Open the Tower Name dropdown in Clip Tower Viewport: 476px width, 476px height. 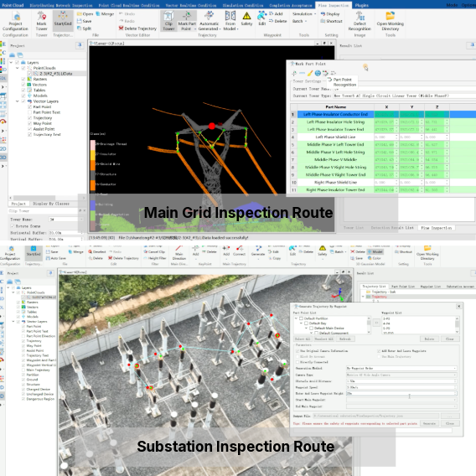[x=66, y=220]
